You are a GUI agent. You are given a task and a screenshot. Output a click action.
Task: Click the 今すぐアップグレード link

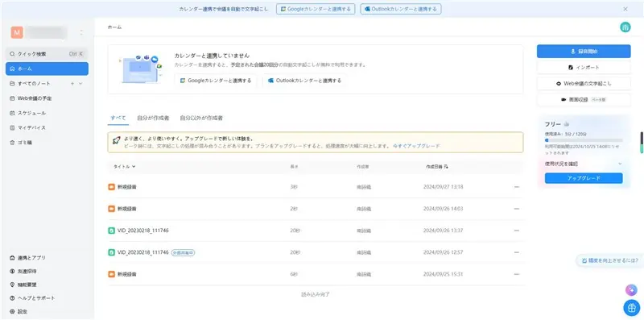pyautogui.click(x=416, y=146)
